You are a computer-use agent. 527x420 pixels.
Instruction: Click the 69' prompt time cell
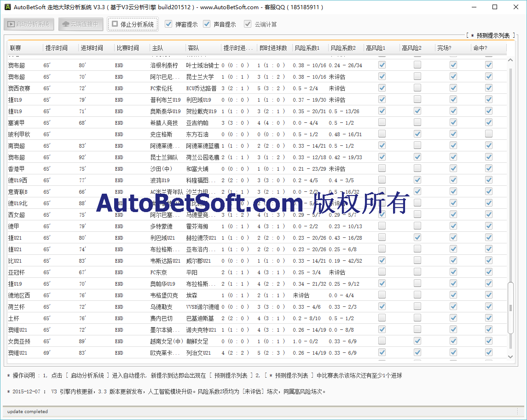point(47,353)
